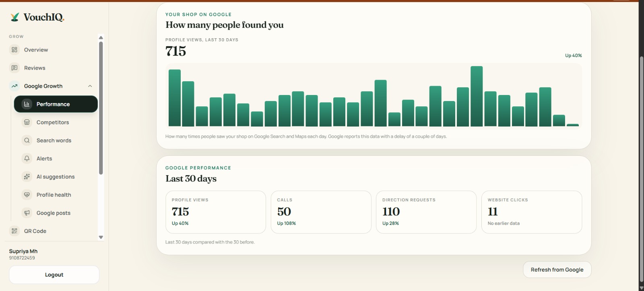This screenshot has height=291, width=644.
Task: Click the user name Supriya Mh
Action: (x=23, y=251)
